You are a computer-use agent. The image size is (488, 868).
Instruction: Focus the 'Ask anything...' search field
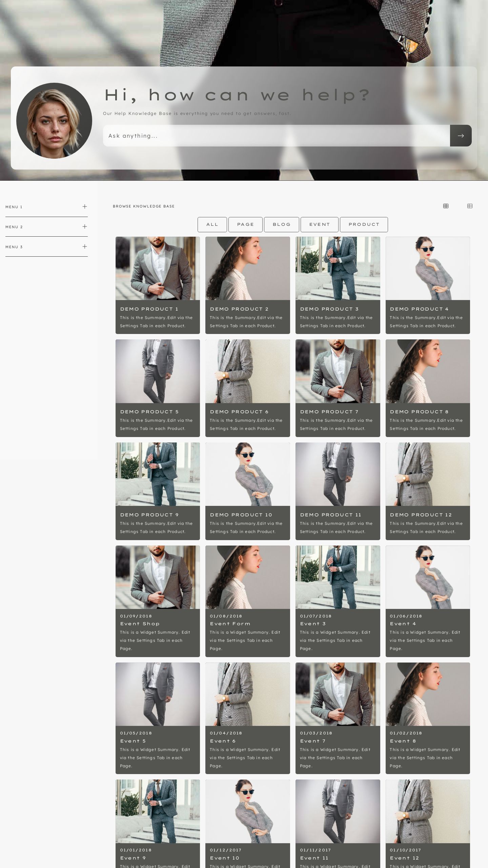(276, 136)
